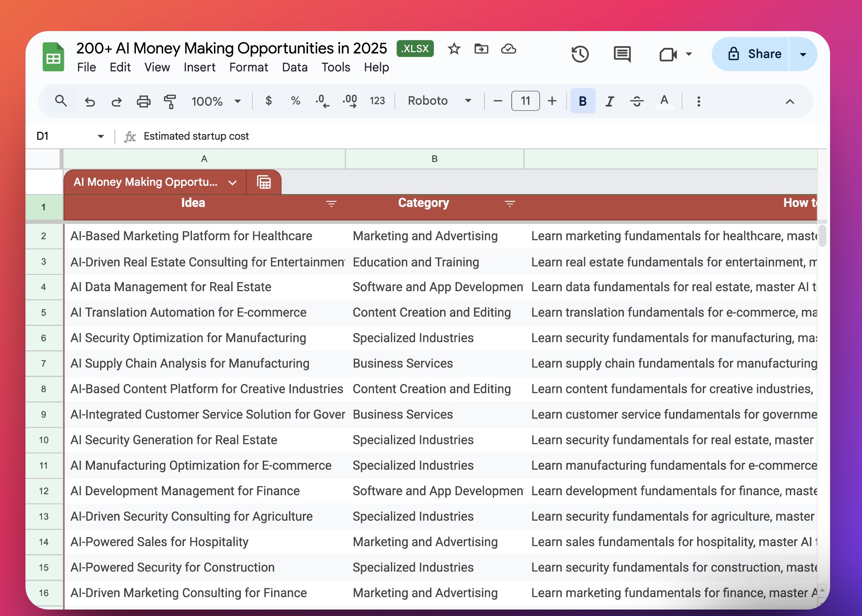This screenshot has width=862, height=616.
Task: Open the Data menu
Action: coord(295,67)
